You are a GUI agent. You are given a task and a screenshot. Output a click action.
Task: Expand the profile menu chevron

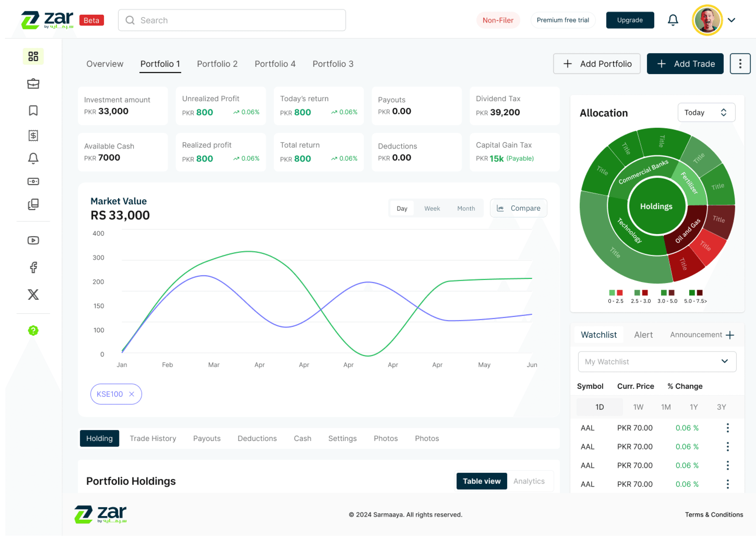coord(731,20)
